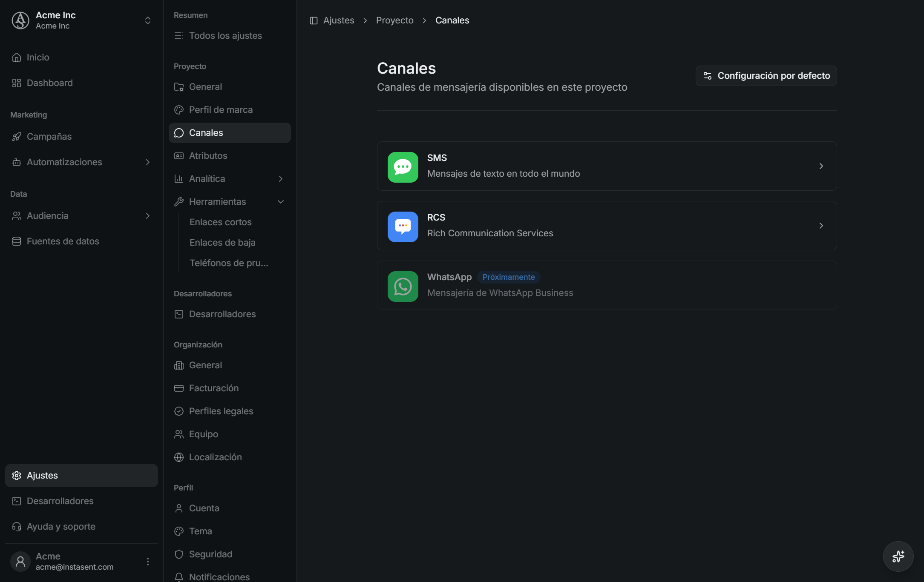Click the Campañas rocket icon

click(17, 136)
